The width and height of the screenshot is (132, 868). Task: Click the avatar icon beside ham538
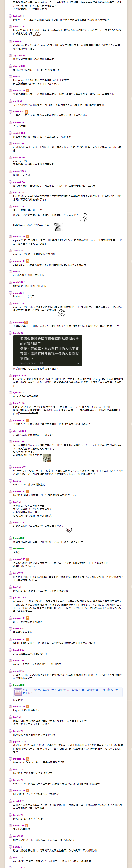10,846
